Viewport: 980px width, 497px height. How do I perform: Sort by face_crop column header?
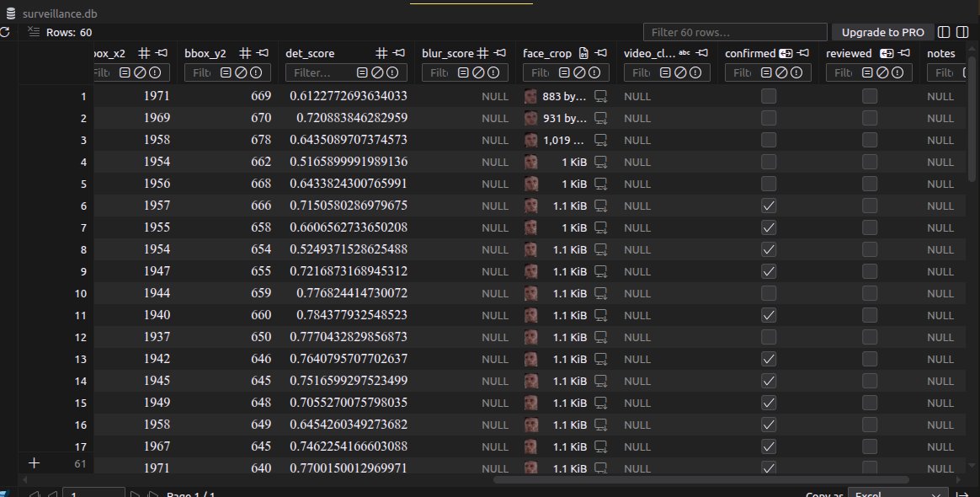pyautogui.click(x=547, y=54)
